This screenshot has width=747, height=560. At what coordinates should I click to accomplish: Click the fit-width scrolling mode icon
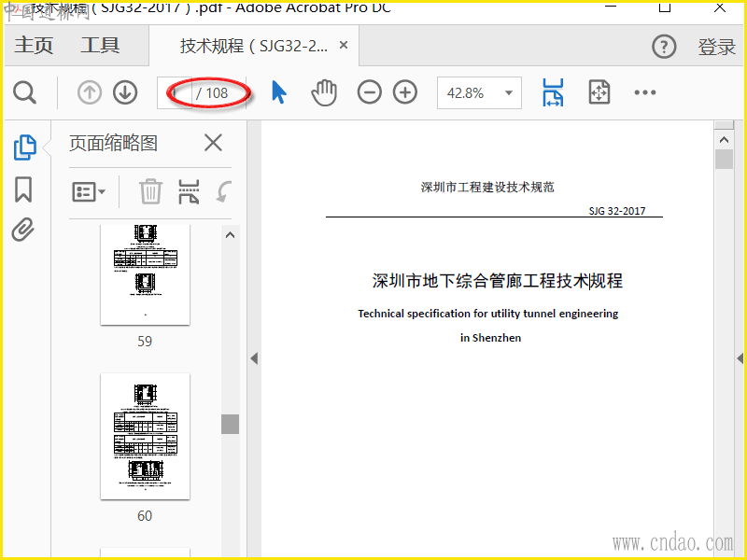[x=553, y=92]
